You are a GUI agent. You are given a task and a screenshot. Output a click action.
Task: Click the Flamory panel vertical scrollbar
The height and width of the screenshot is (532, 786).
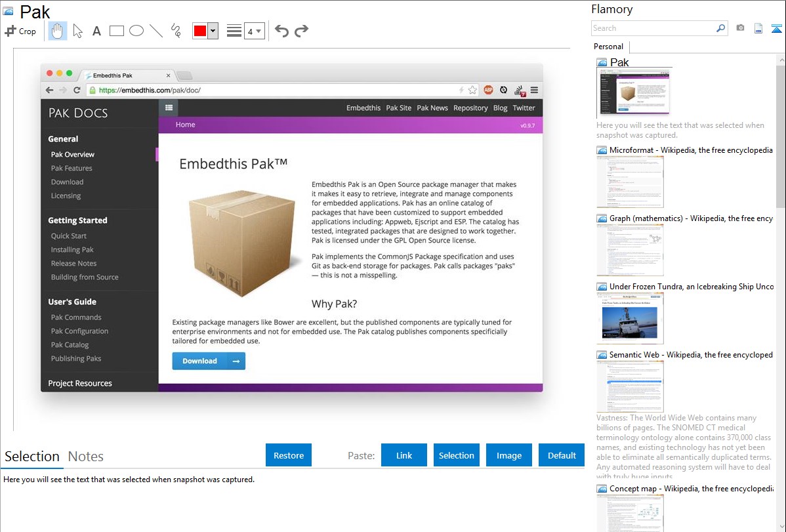point(781,135)
